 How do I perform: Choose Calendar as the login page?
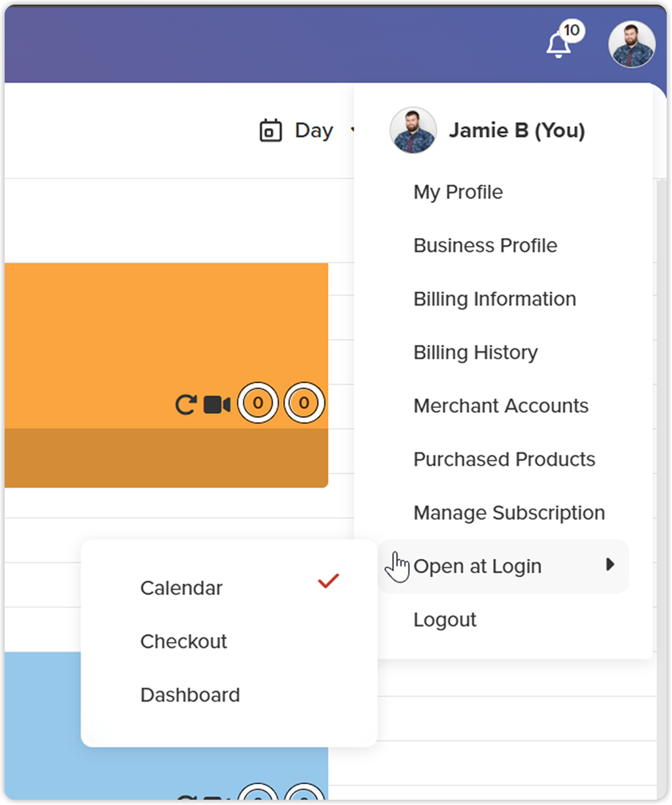coord(181,588)
